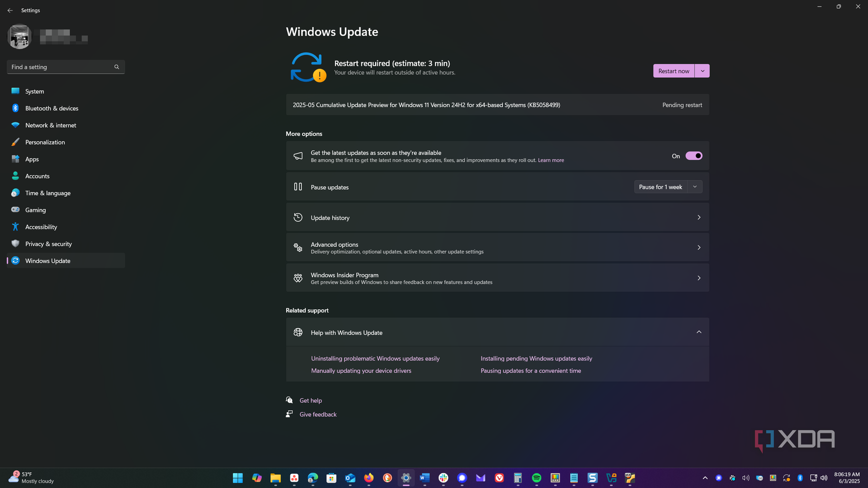Turn off get latest updates toggle
Screen dimensions: 868x488
click(x=694, y=156)
